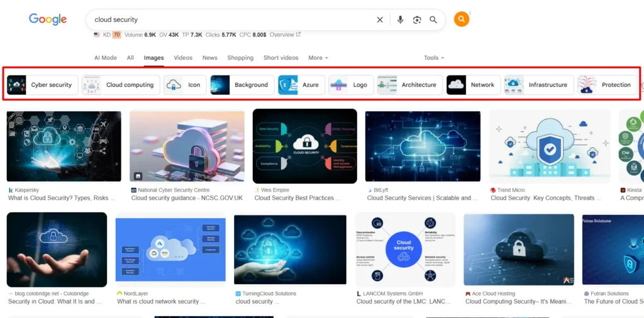Screen dimensions: 644x318
Task: Click 'Cloud security of the LMC: LANC' title
Action: coord(404,301)
